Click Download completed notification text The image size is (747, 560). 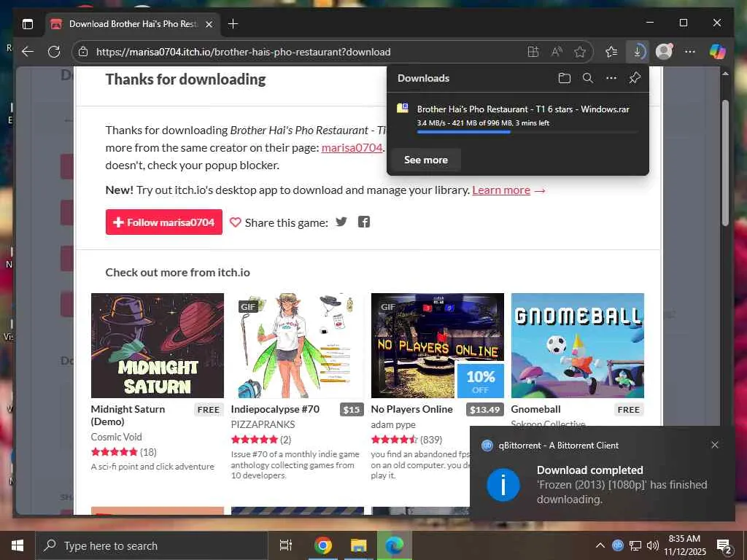(589, 470)
